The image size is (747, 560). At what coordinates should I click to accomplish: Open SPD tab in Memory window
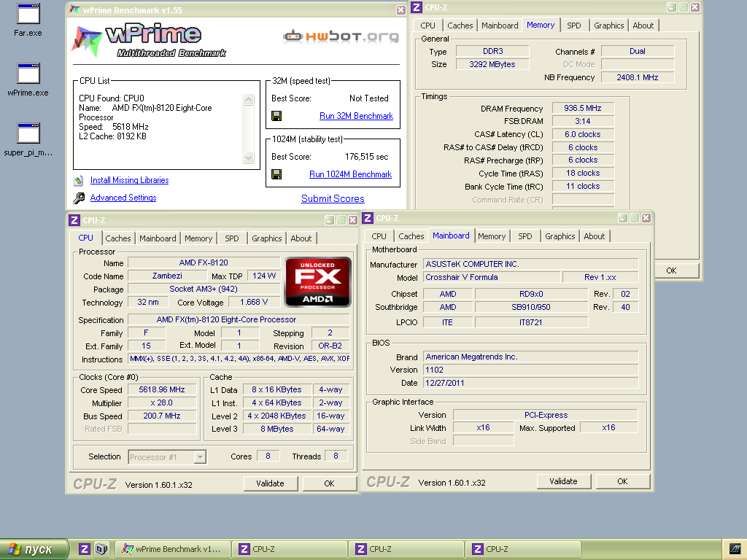(x=574, y=26)
